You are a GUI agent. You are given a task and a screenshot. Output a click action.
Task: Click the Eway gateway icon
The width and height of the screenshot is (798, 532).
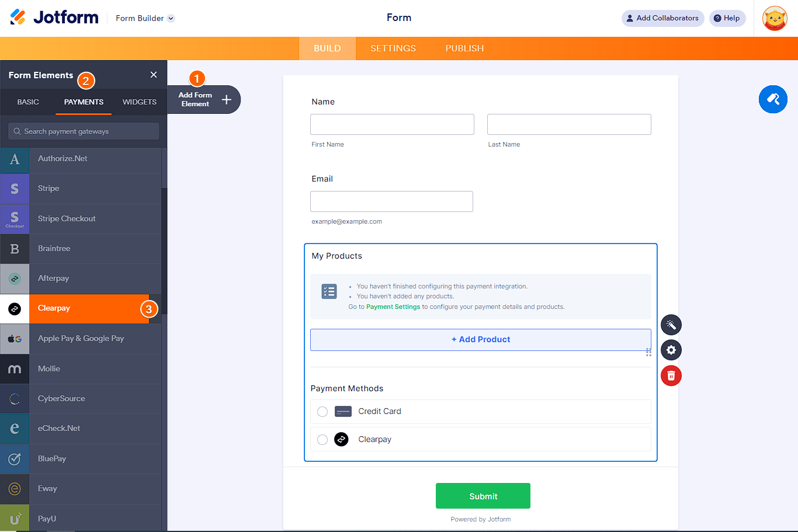15,489
